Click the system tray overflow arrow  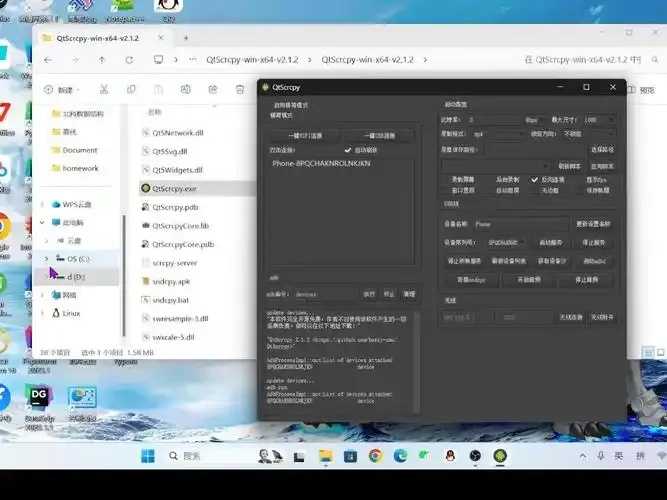pos(583,456)
